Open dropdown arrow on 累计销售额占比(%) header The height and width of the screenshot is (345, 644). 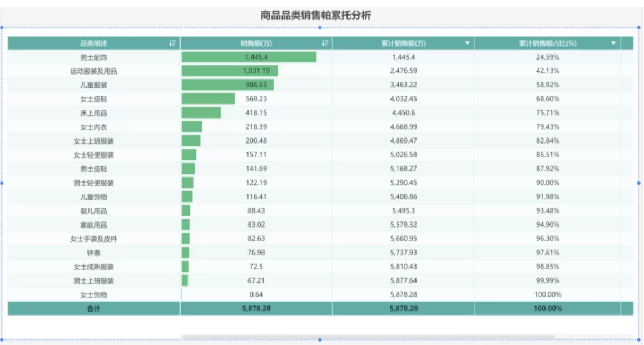coord(613,43)
